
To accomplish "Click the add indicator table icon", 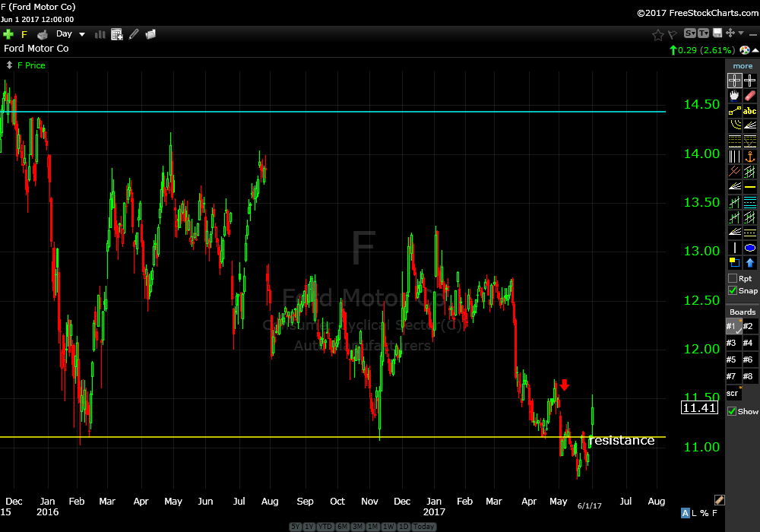I will point(116,34).
